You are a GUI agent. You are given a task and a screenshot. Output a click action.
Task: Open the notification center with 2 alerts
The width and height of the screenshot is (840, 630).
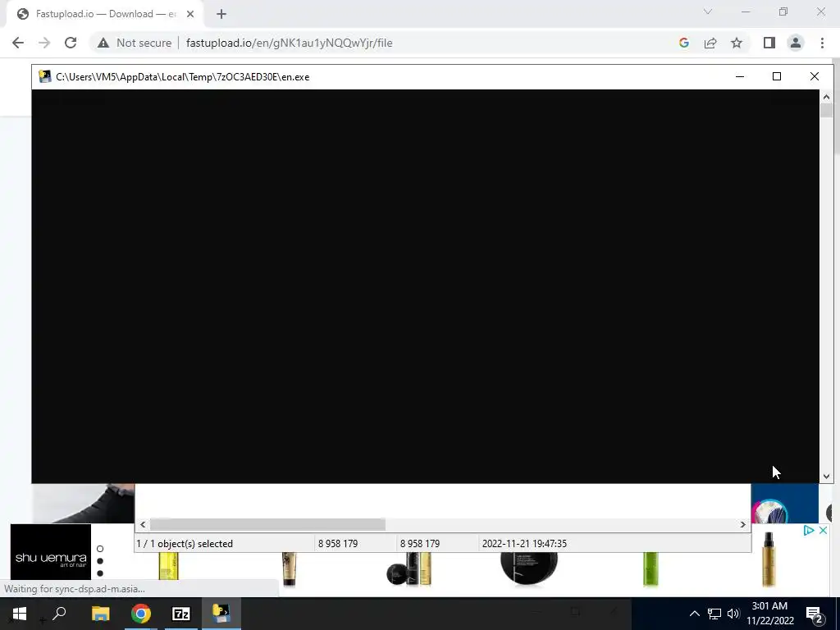[x=814, y=614]
